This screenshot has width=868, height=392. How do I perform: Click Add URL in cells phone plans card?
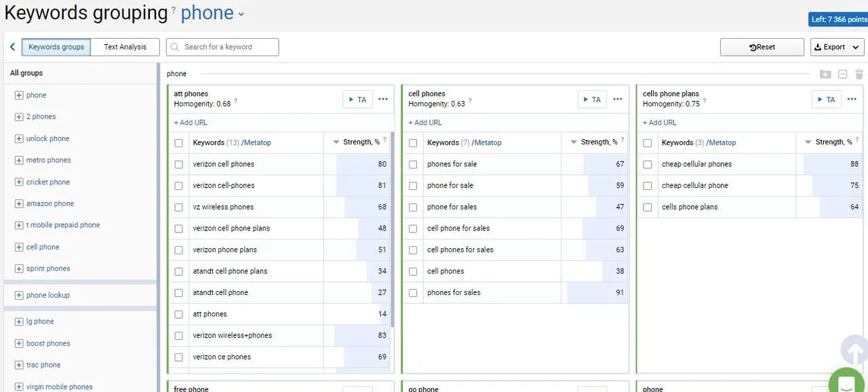click(660, 123)
